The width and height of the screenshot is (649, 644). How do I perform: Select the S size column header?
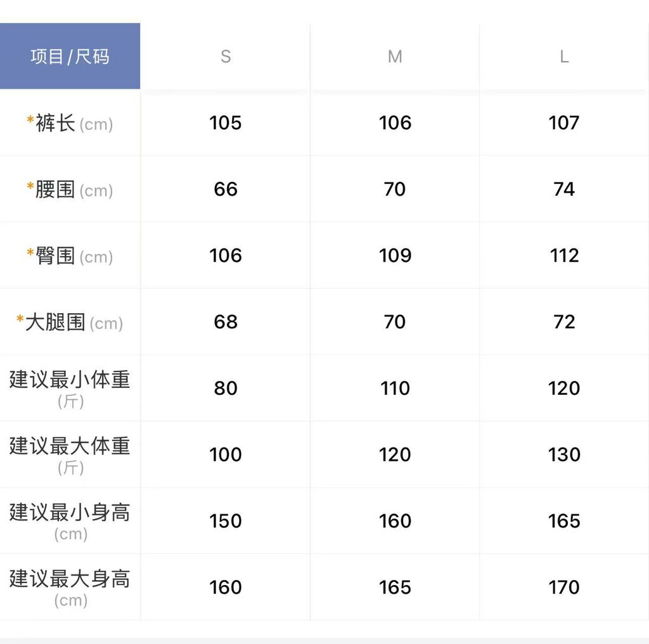226,57
